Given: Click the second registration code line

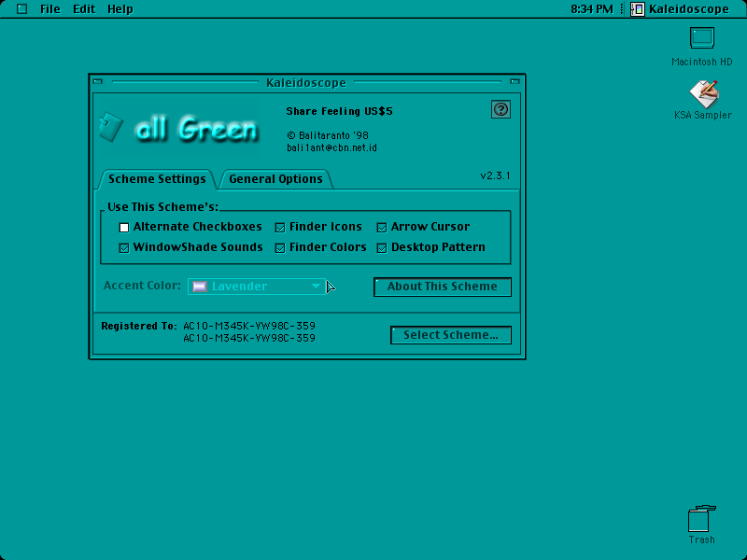Looking at the screenshot, I should [x=249, y=338].
